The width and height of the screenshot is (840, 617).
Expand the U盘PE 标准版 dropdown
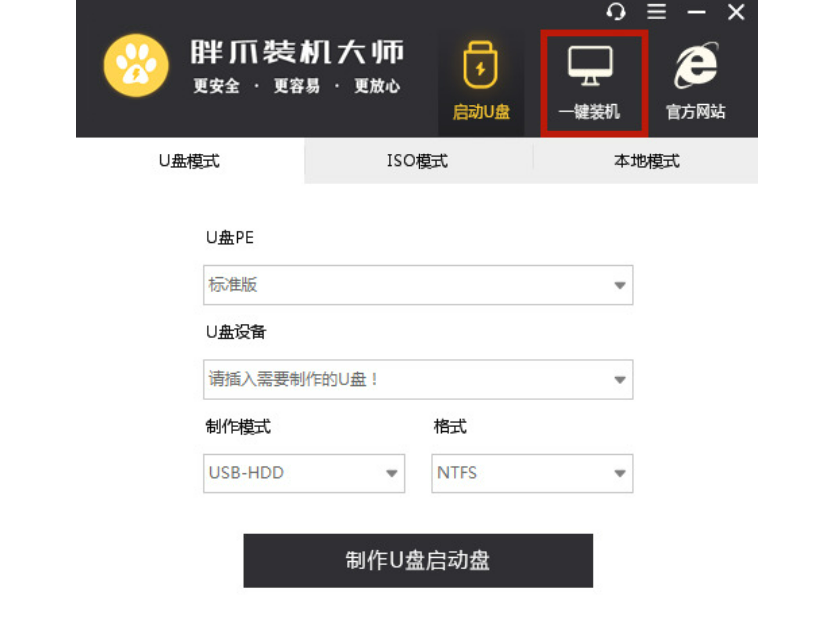[418, 285]
